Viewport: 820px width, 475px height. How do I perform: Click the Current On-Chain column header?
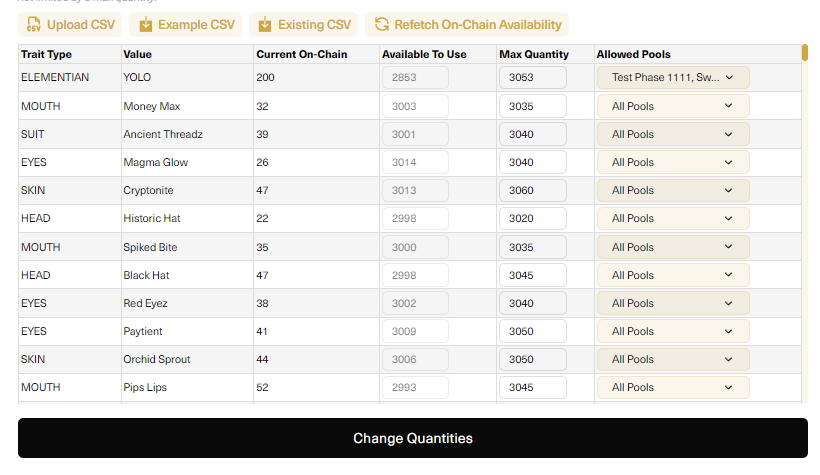coord(301,54)
